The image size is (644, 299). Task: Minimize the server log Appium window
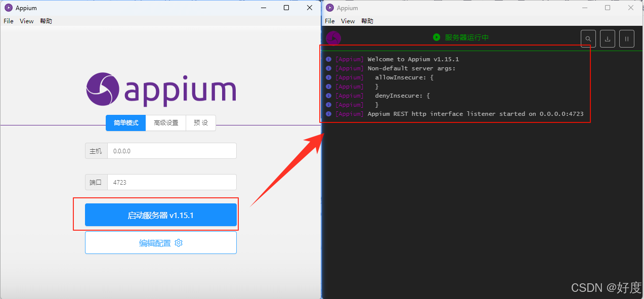[x=584, y=8]
